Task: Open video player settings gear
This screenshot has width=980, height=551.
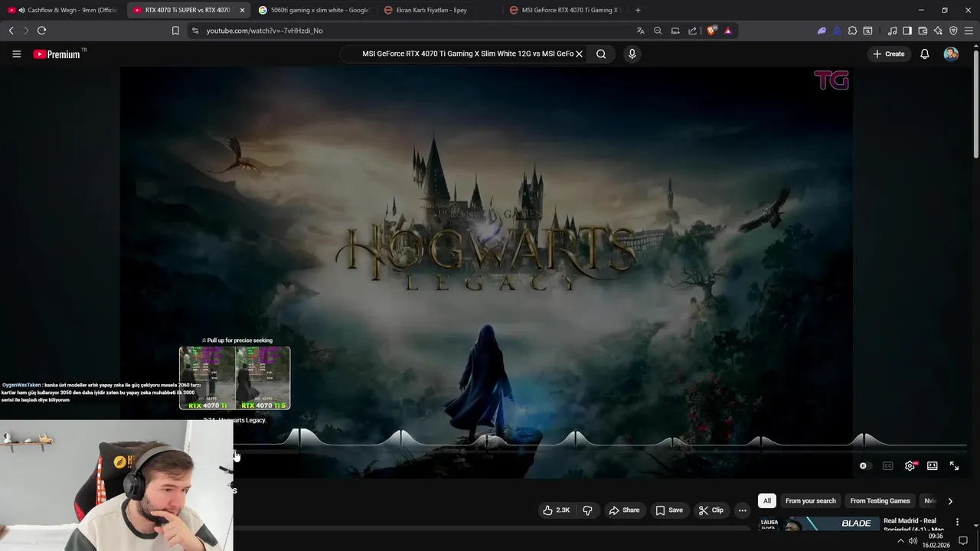Action: point(910,466)
